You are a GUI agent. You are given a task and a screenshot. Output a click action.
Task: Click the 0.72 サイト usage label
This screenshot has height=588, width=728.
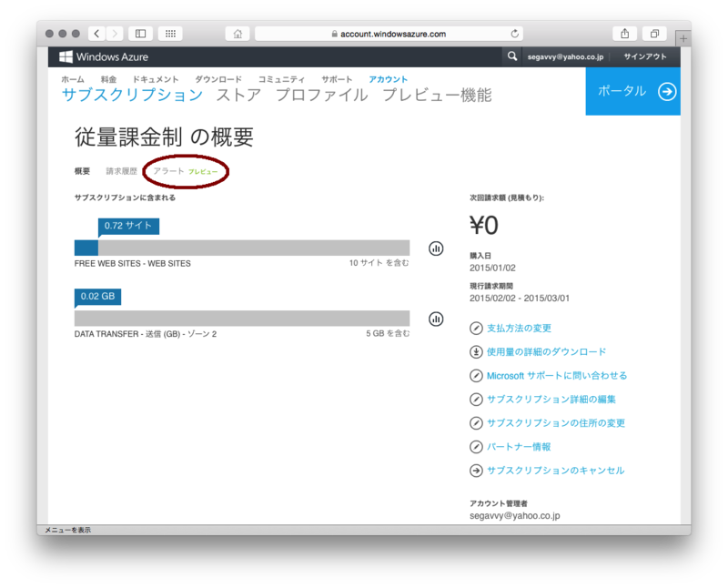(x=128, y=227)
